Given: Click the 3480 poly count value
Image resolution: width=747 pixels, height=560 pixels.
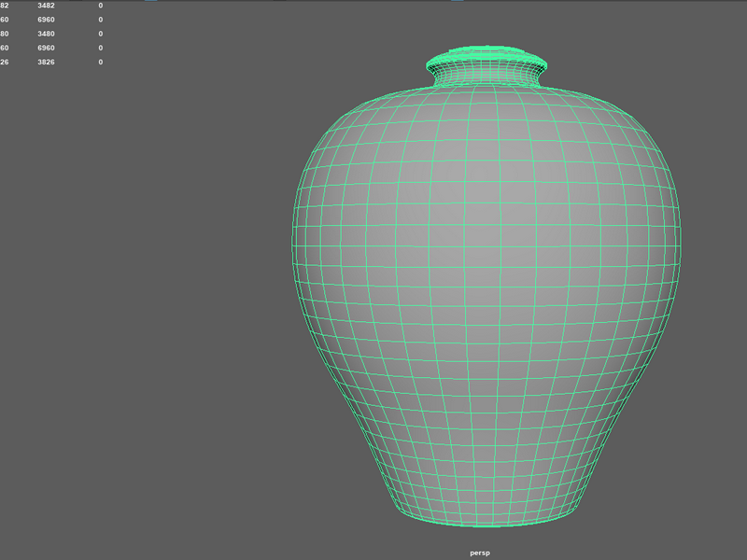Looking at the screenshot, I should pos(46,34).
